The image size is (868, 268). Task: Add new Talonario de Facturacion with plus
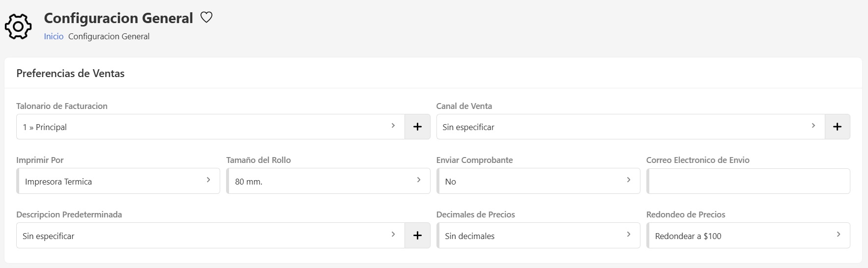coord(417,127)
